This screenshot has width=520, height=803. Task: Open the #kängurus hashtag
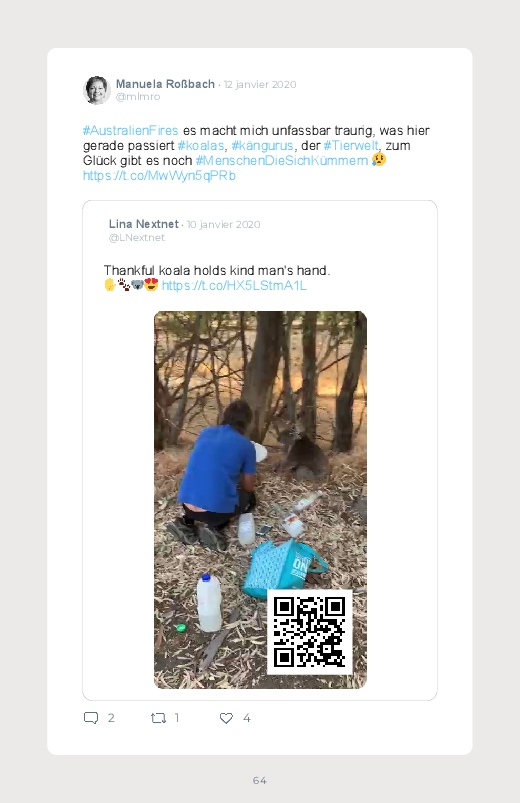pos(262,145)
